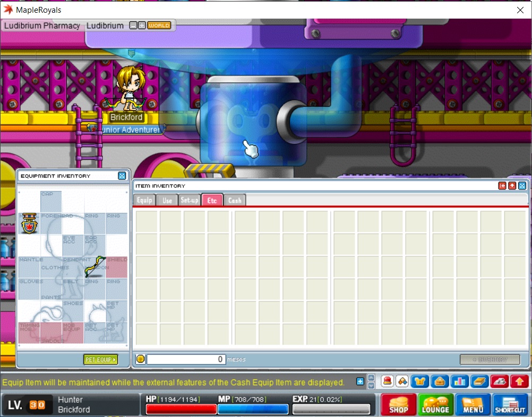Screen dimensions: 532x417
Task: Open inventory via the bag icon
Action: [x=440, y=381]
